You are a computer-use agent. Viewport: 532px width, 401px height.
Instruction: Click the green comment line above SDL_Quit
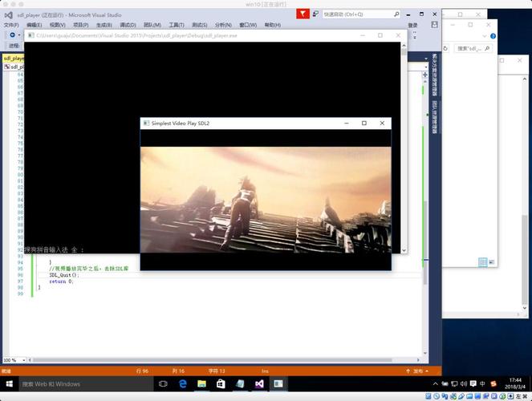point(89,269)
